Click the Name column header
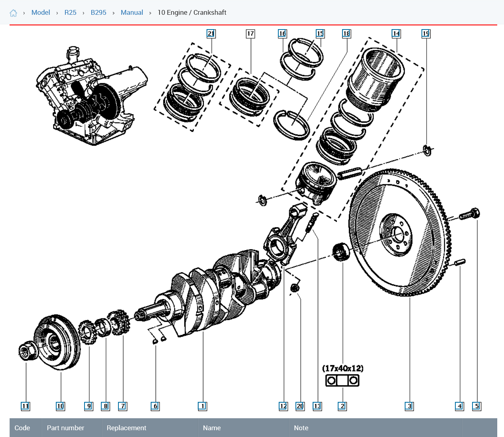Viewport: 504px width, 437px height. (243, 428)
